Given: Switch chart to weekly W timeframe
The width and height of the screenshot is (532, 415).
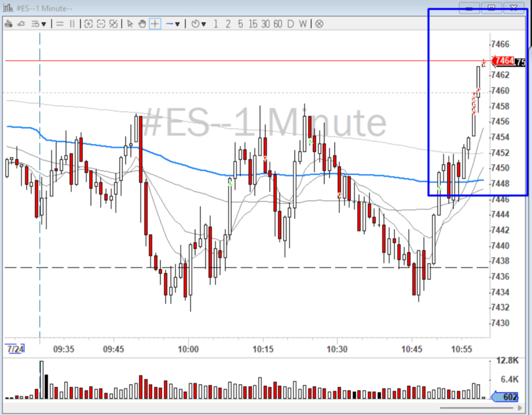Looking at the screenshot, I should pyautogui.click(x=303, y=24).
